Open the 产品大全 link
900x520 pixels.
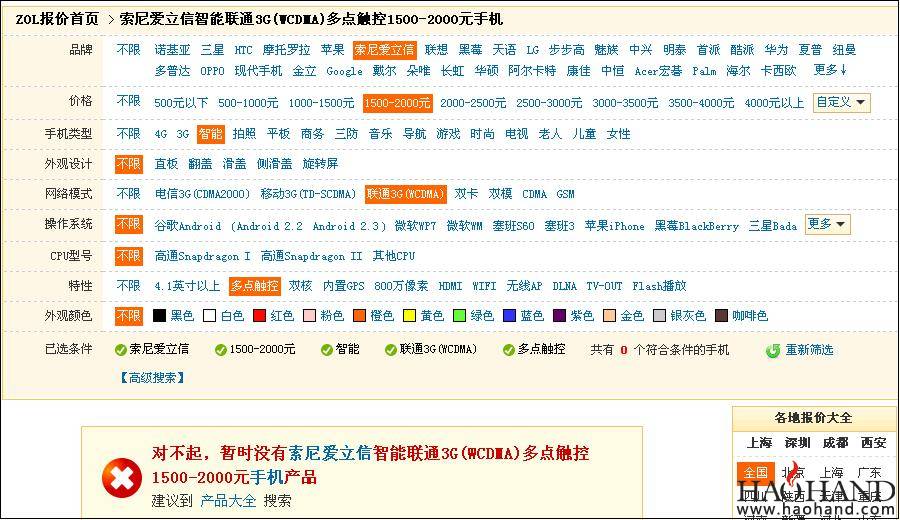[228, 501]
